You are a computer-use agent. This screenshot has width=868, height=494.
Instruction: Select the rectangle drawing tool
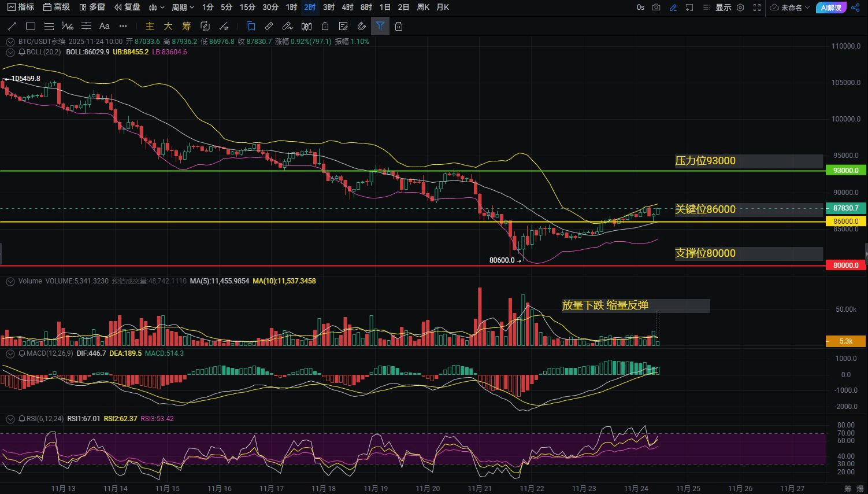click(x=31, y=26)
